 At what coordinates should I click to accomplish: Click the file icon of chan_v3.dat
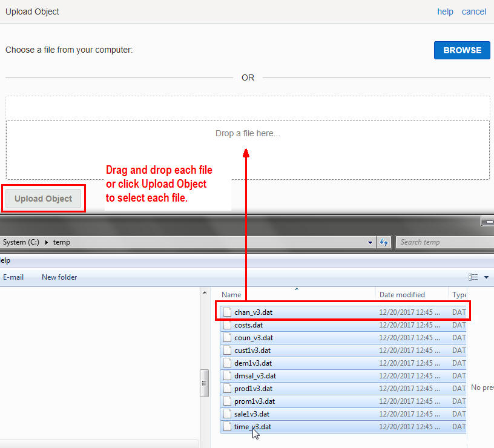click(x=227, y=312)
